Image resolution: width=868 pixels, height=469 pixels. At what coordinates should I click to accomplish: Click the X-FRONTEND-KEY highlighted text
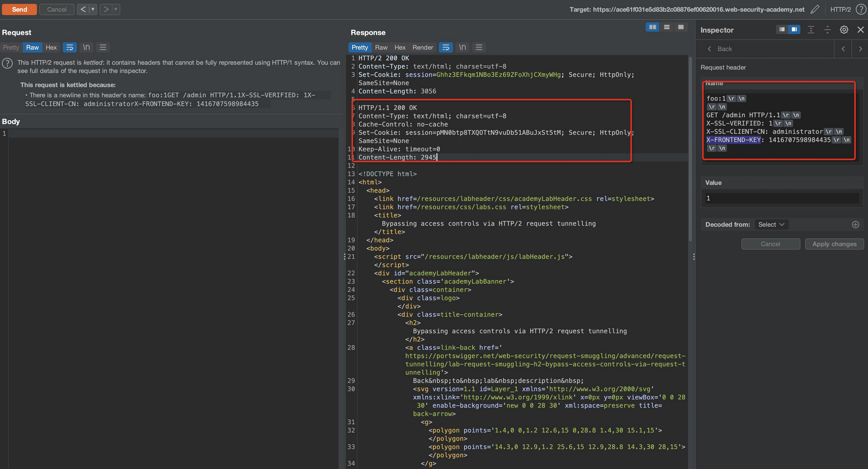733,140
